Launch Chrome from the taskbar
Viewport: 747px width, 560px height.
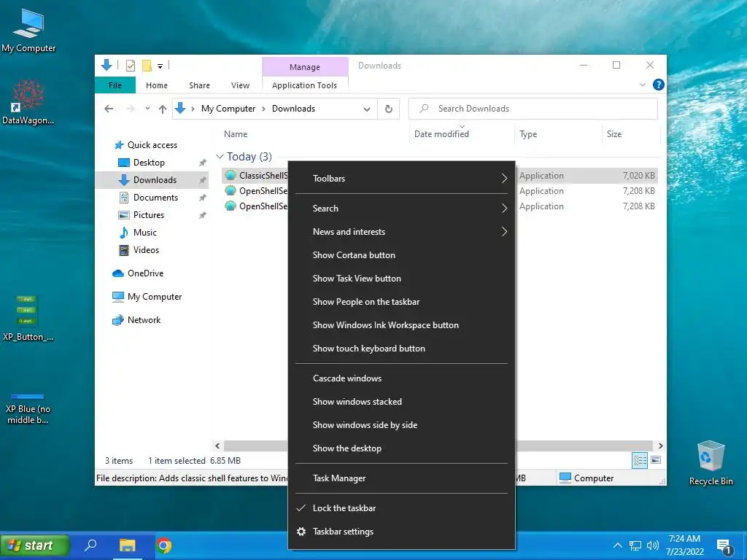tap(164, 545)
